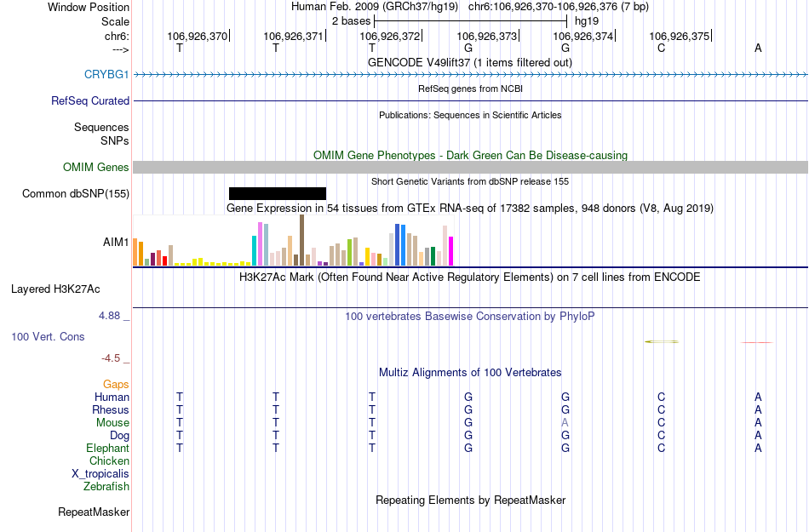
Task: Click the 'RefSeq genes from NCBI' title
Action: coord(470,89)
